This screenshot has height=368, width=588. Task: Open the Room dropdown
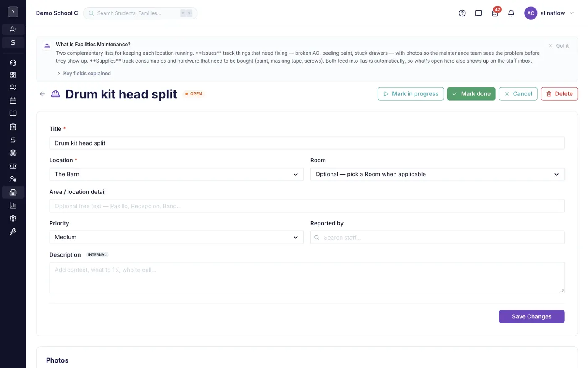438,174
